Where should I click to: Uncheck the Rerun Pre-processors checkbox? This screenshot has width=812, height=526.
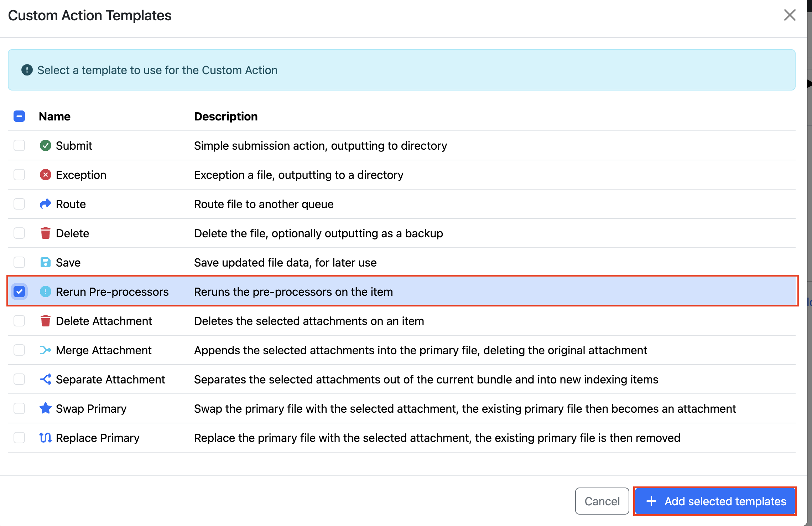click(19, 292)
